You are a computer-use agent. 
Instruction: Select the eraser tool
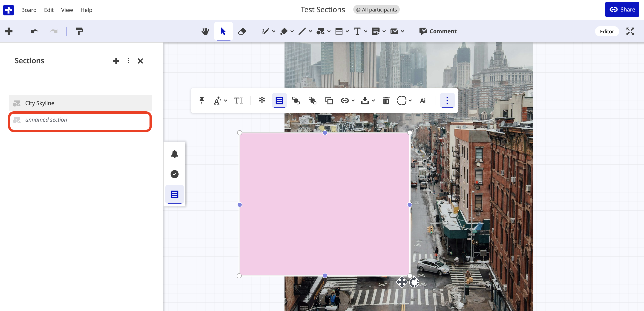coord(242,31)
